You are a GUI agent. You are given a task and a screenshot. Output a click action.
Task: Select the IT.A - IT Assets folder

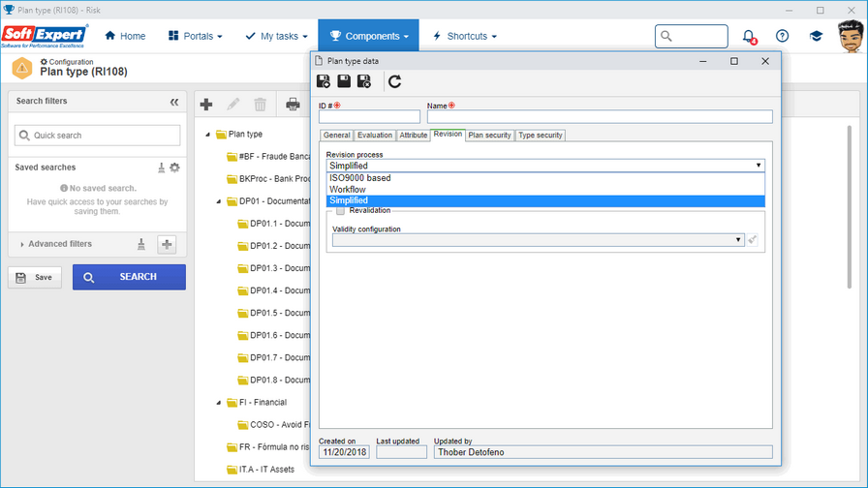click(x=261, y=470)
